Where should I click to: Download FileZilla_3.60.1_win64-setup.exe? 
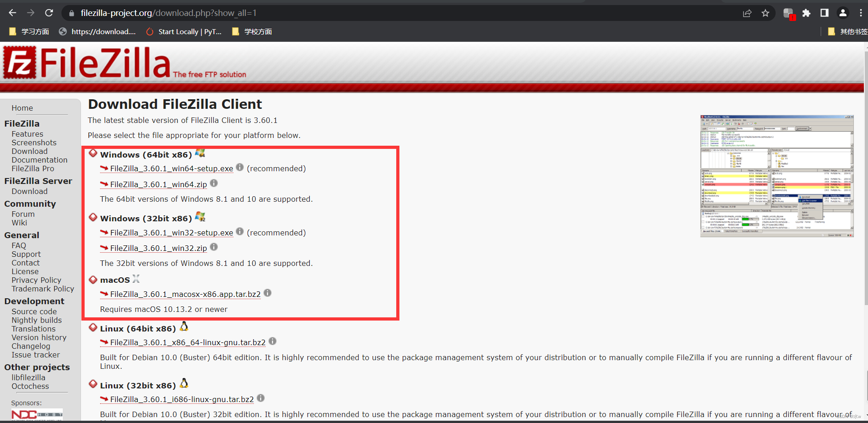pyautogui.click(x=171, y=168)
